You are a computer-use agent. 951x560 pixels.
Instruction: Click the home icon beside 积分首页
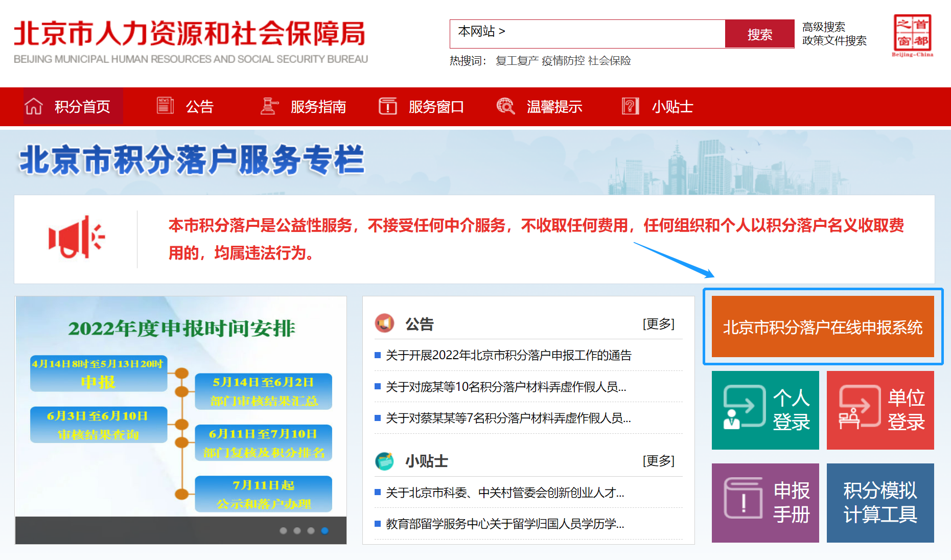pos(34,106)
